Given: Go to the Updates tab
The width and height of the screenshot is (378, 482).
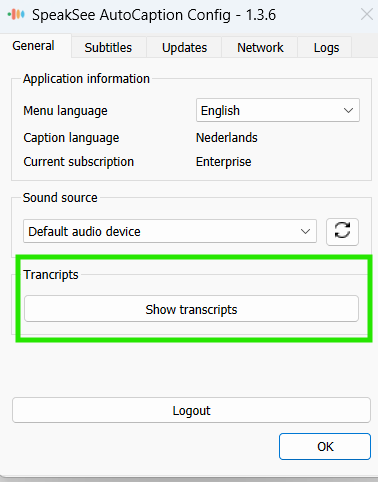Looking at the screenshot, I should tap(184, 48).
